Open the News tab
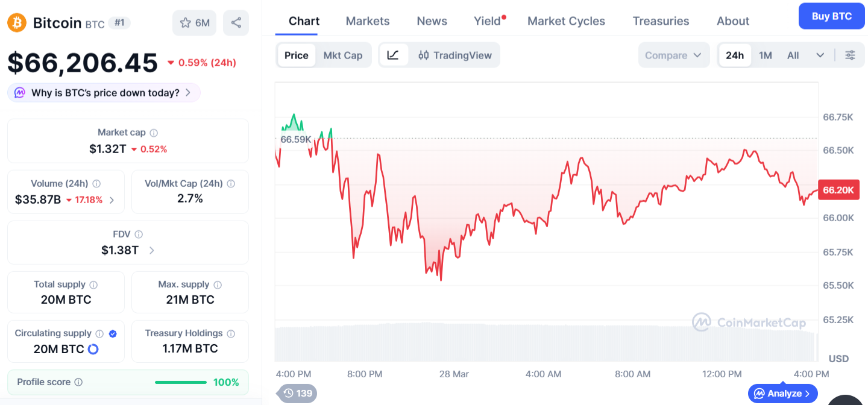Image resolution: width=868 pixels, height=405 pixels. click(x=432, y=20)
